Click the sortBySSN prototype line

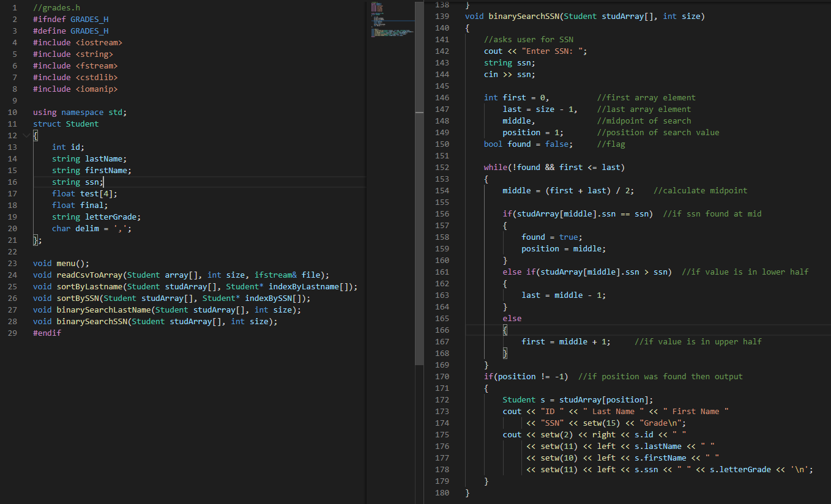[172, 298]
